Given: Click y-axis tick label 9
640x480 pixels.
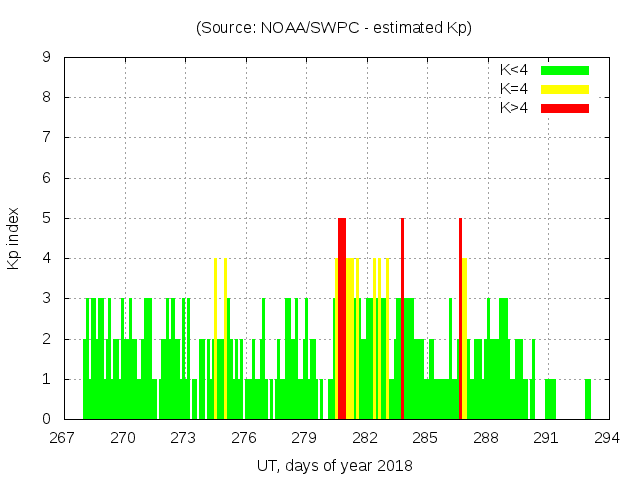Looking at the screenshot, I should pyautogui.click(x=47, y=57).
